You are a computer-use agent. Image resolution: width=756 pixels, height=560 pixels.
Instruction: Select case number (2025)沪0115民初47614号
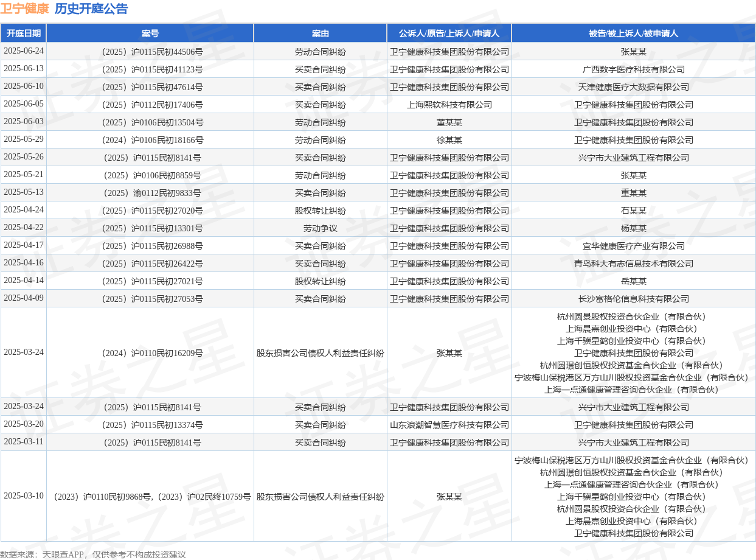click(150, 87)
